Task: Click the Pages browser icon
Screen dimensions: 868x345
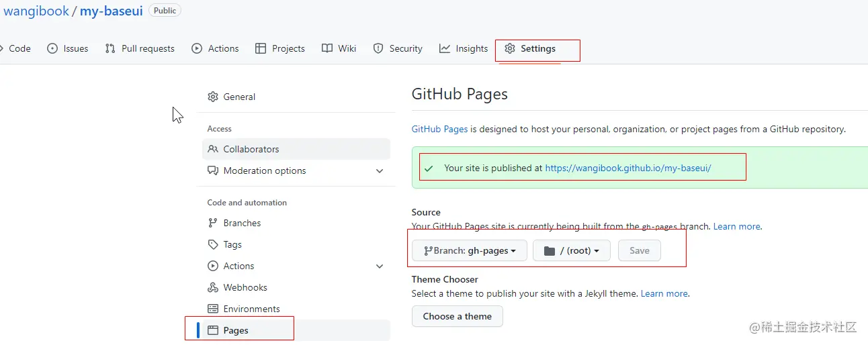Action: tap(213, 330)
